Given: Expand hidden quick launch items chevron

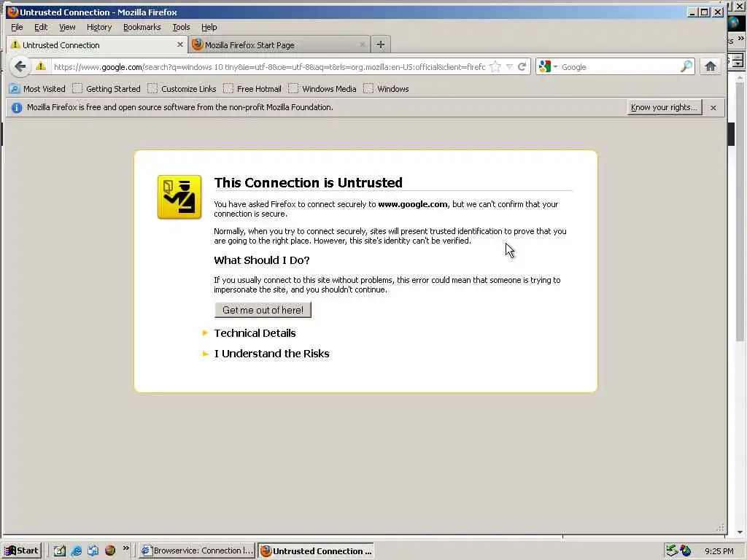Looking at the screenshot, I should [x=125, y=548].
